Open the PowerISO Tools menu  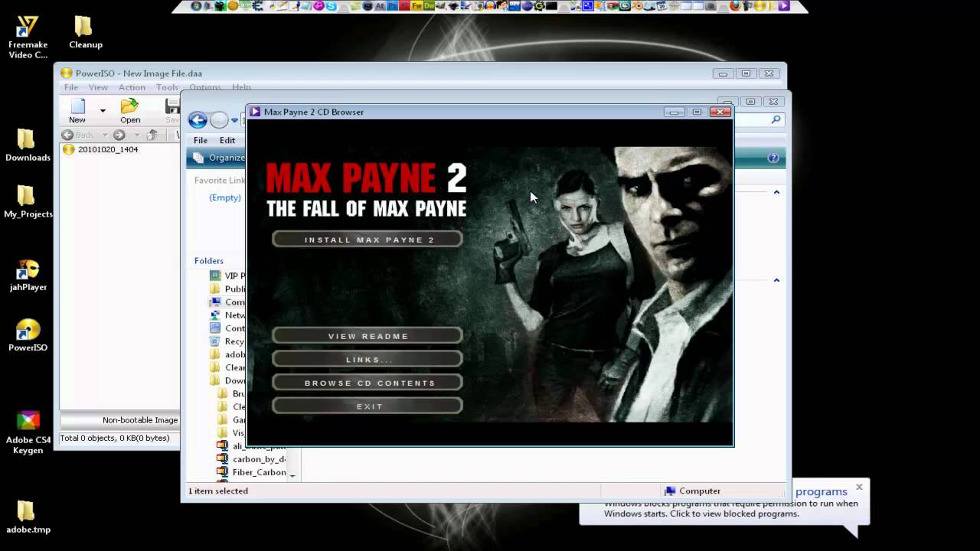[167, 87]
